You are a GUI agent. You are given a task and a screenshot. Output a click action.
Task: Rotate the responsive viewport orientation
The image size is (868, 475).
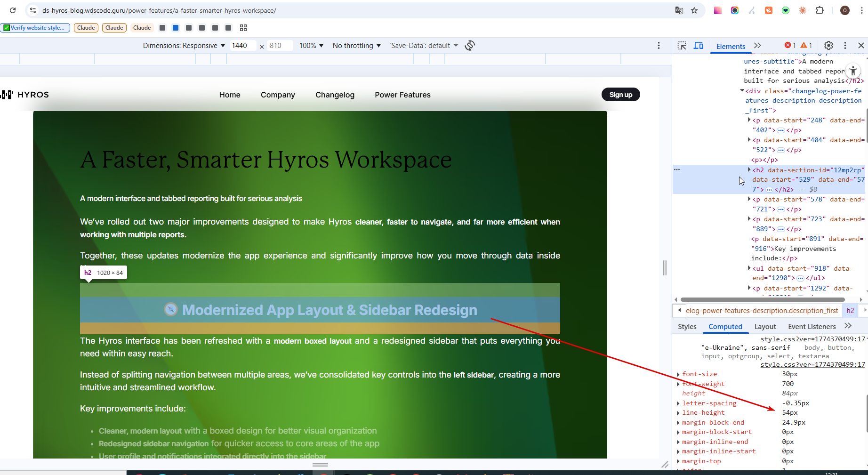pos(470,46)
